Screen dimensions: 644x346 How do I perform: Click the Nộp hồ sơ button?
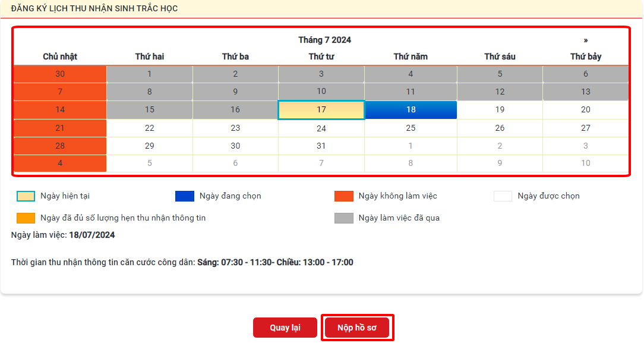[x=357, y=328]
